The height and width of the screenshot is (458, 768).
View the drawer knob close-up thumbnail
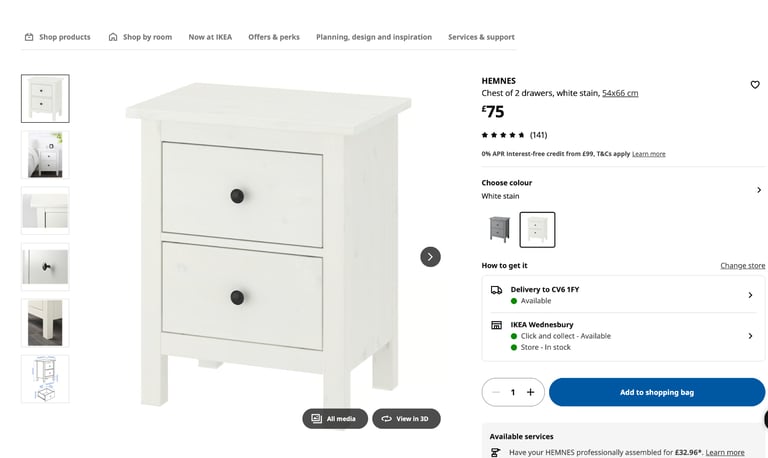[45, 267]
